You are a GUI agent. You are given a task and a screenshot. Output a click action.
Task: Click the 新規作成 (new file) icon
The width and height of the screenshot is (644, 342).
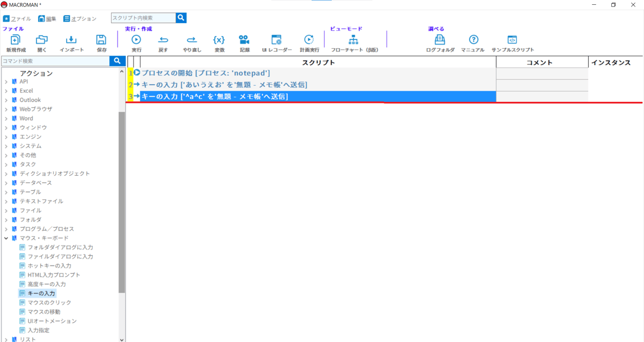(x=16, y=40)
